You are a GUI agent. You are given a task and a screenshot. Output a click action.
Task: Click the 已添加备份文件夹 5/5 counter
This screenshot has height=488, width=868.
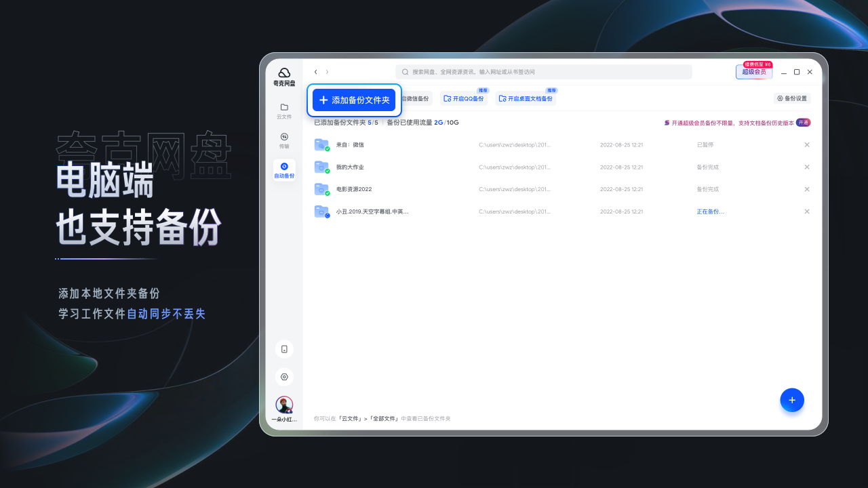click(346, 123)
